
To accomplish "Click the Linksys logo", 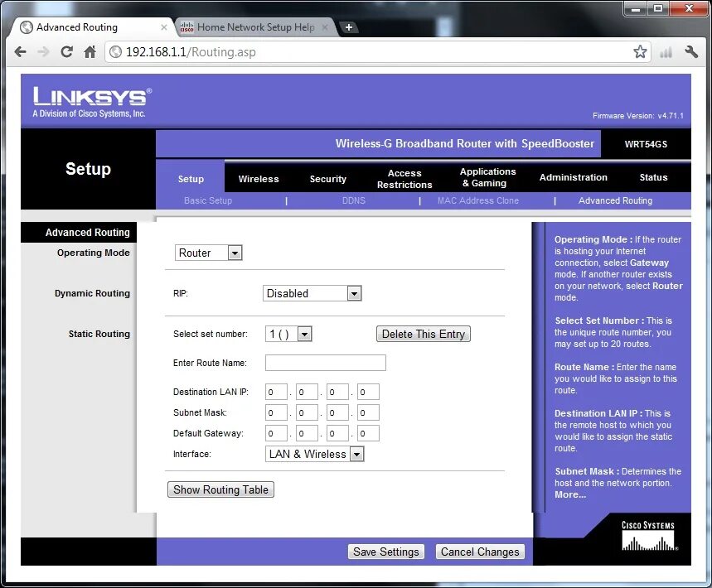I will 92,103.
